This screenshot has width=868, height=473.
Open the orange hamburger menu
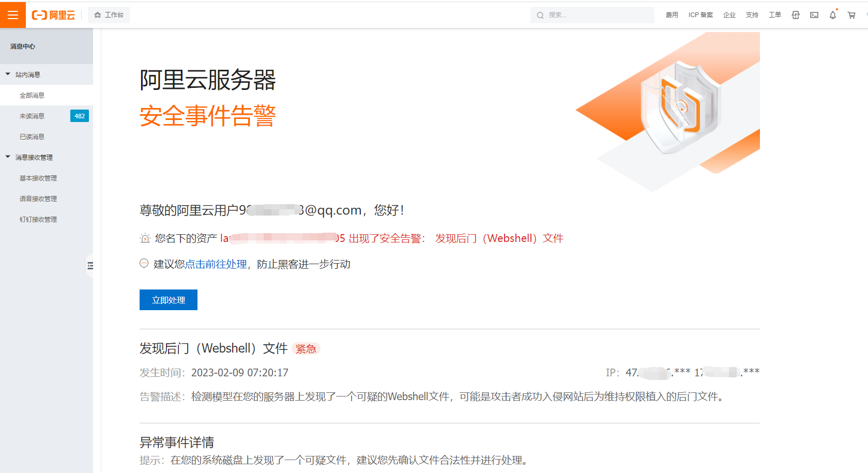point(13,15)
